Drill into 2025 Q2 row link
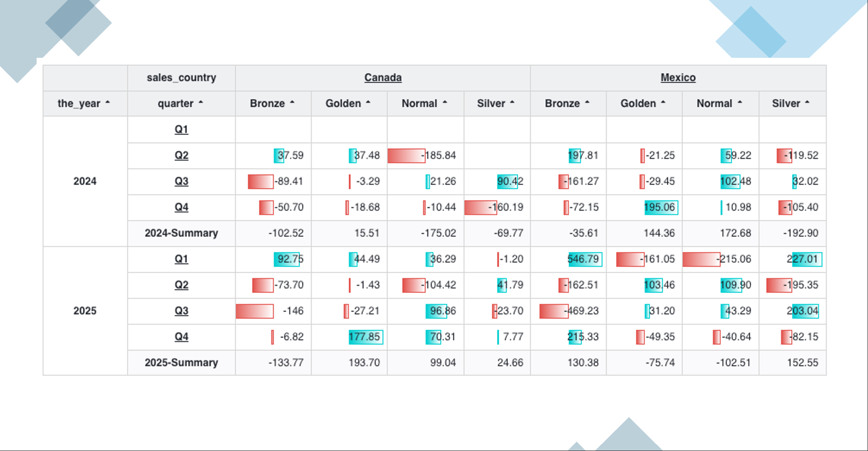Image resolution: width=868 pixels, height=451 pixels. tap(181, 285)
